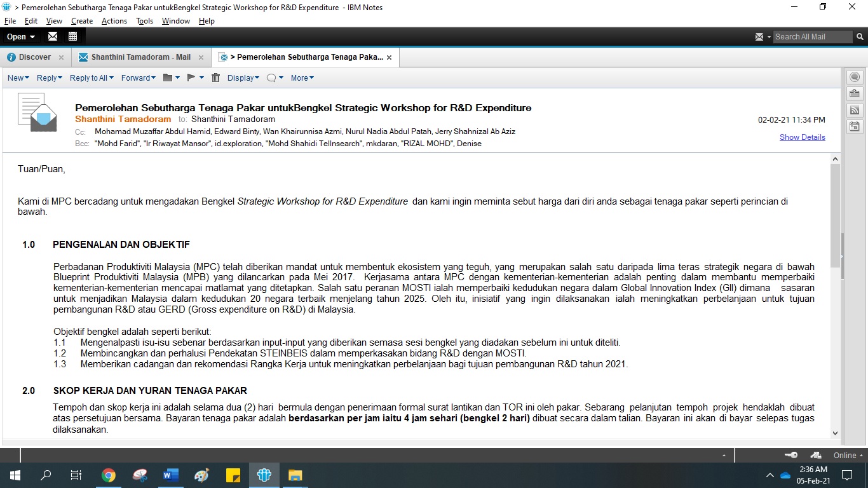868x488 pixels.
Task: Open the Actions menu
Action: coord(114,21)
